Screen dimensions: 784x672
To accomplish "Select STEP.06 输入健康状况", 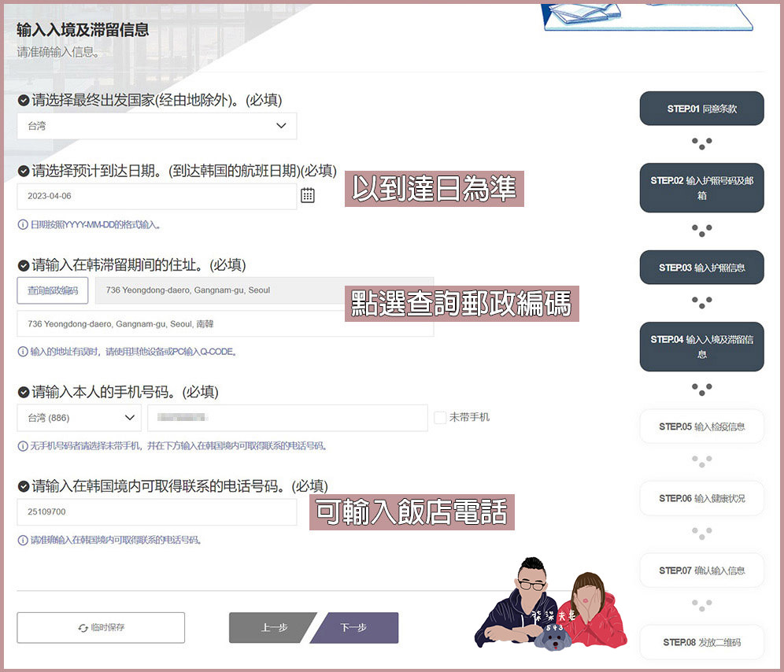I will point(702,499).
